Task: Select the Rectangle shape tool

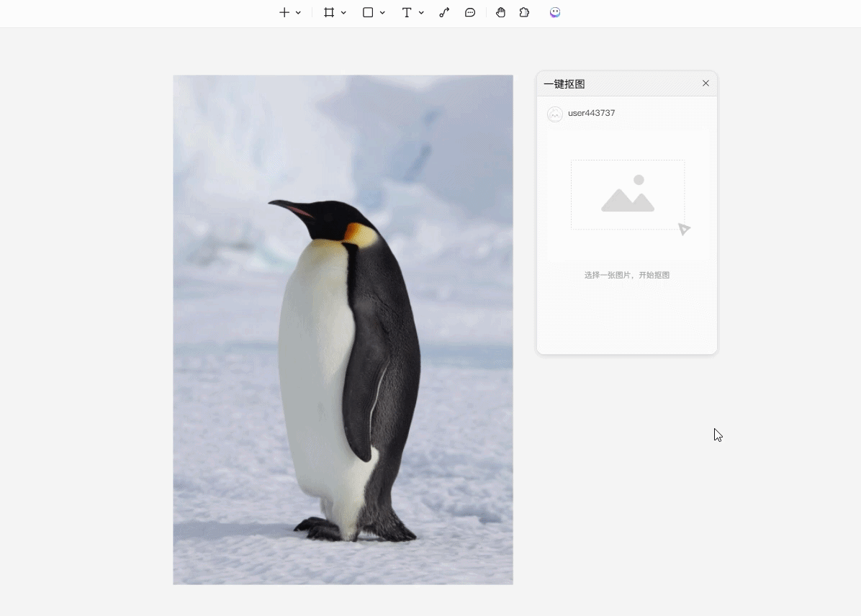Action: (368, 13)
